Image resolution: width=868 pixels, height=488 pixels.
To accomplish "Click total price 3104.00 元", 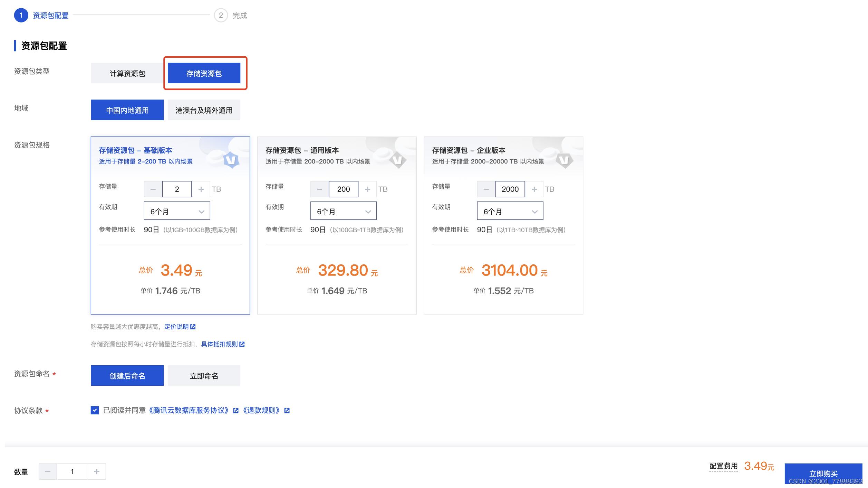I will [x=514, y=270].
